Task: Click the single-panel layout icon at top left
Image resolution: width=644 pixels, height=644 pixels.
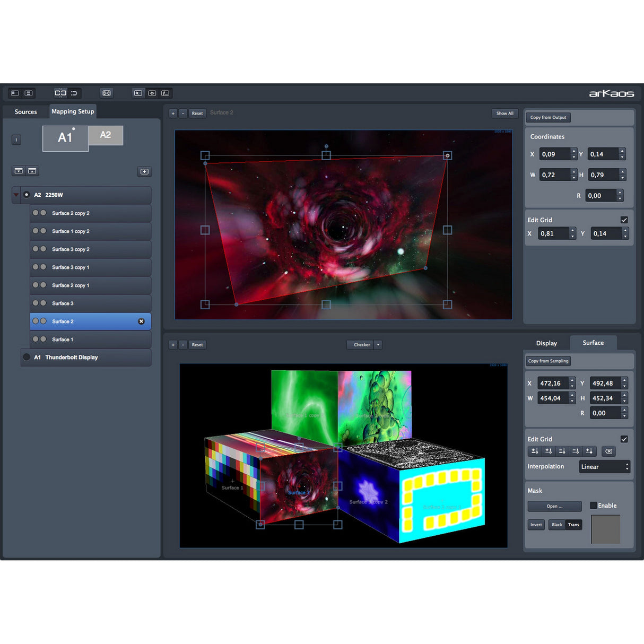Action: click(14, 92)
